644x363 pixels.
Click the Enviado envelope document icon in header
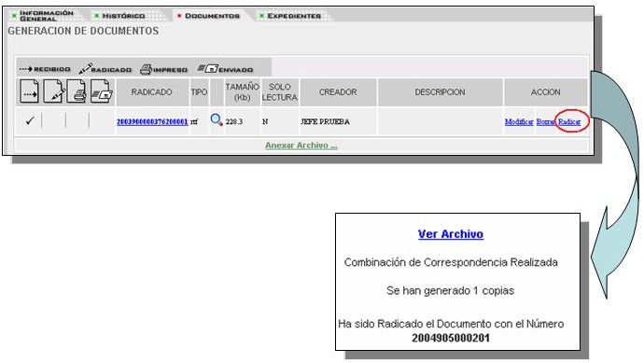(101, 91)
